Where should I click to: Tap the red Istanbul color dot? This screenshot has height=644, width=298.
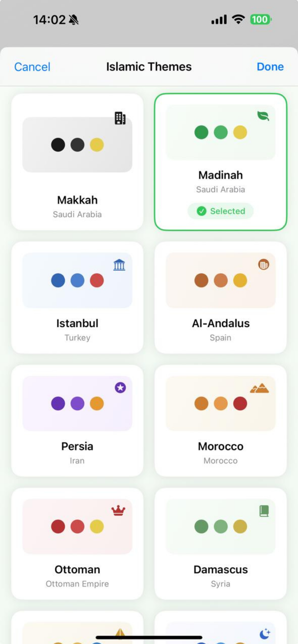97,280
